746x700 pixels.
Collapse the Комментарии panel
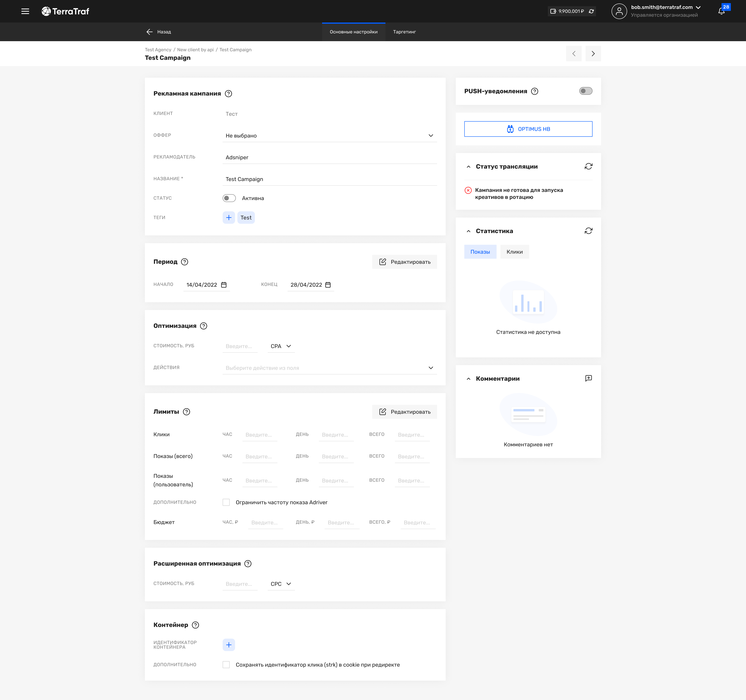coord(469,379)
